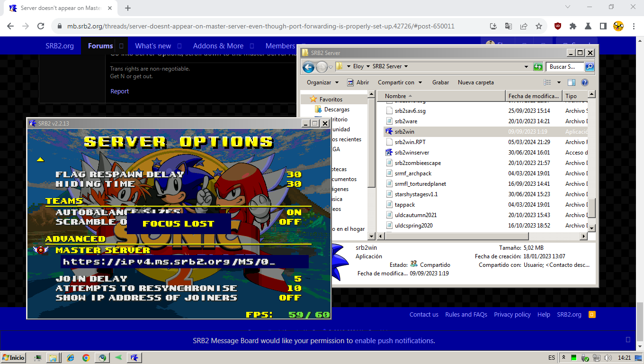
Task: Open the Google Translate icon in address bar
Action: pyautogui.click(x=509, y=26)
